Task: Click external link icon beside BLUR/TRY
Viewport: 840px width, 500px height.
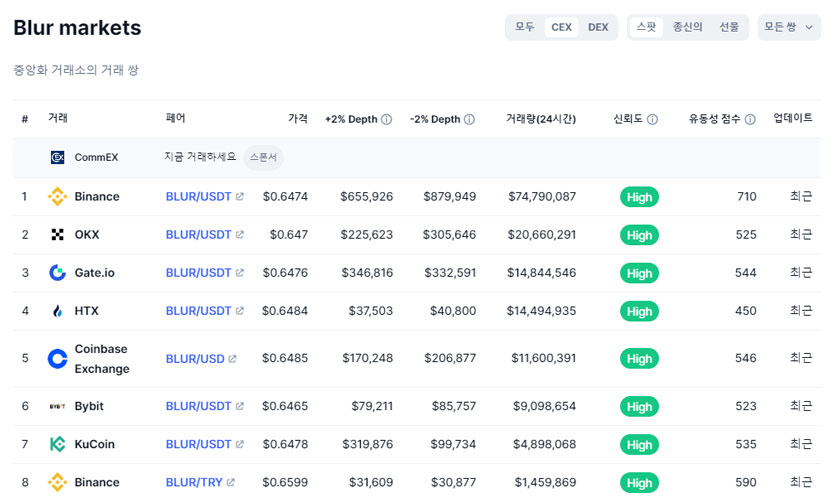Action: click(230, 482)
